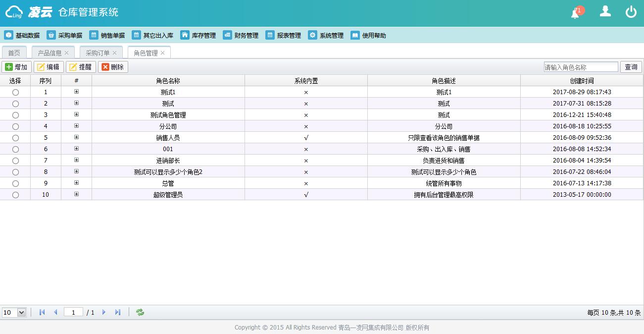Select the radio button for 超级管理员 row

pos(15,195)
